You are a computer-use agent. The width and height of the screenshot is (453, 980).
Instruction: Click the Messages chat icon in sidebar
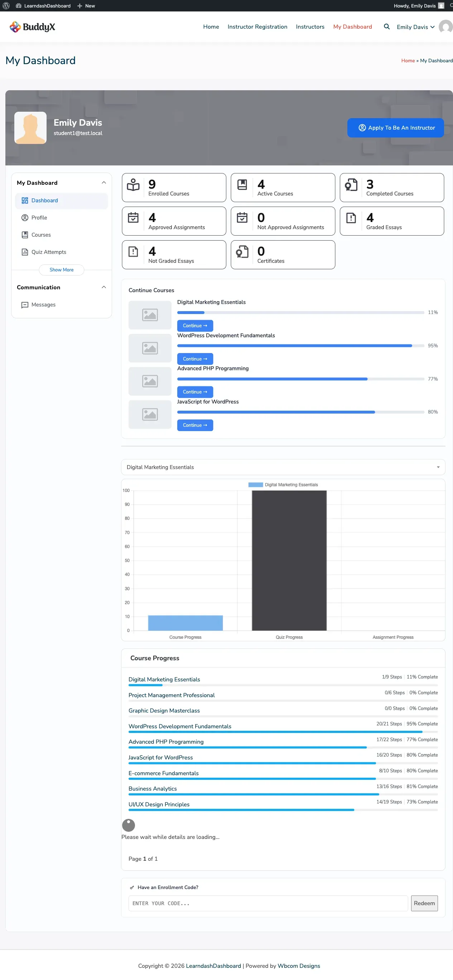(x=25, y=305)
